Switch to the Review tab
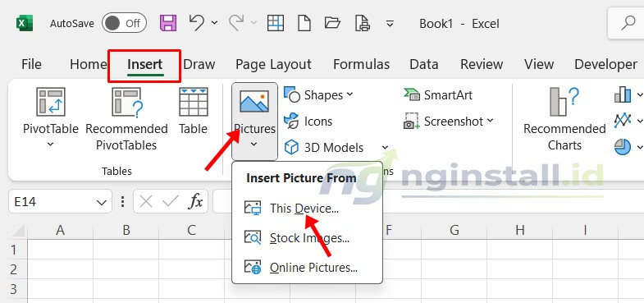 point(482,64)
